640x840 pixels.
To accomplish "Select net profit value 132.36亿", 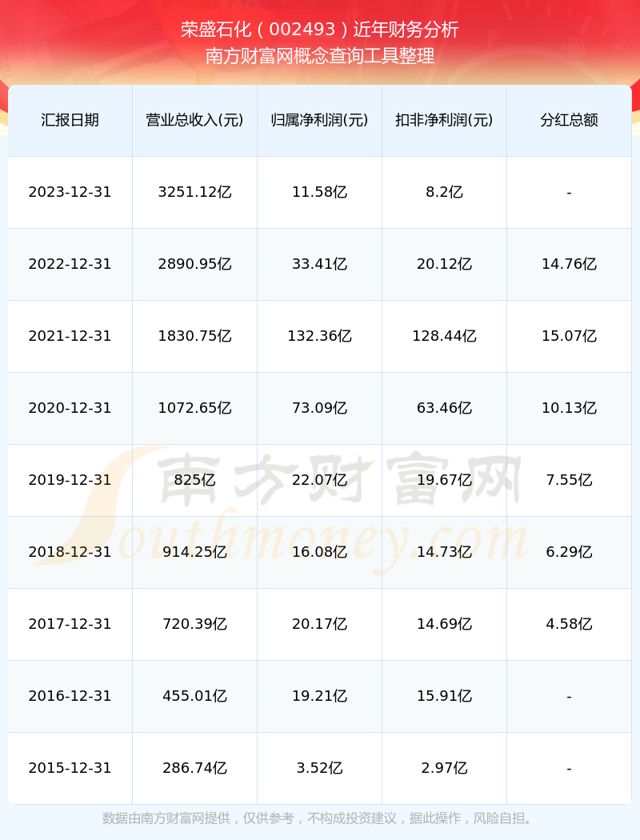I will pos(320,336).
